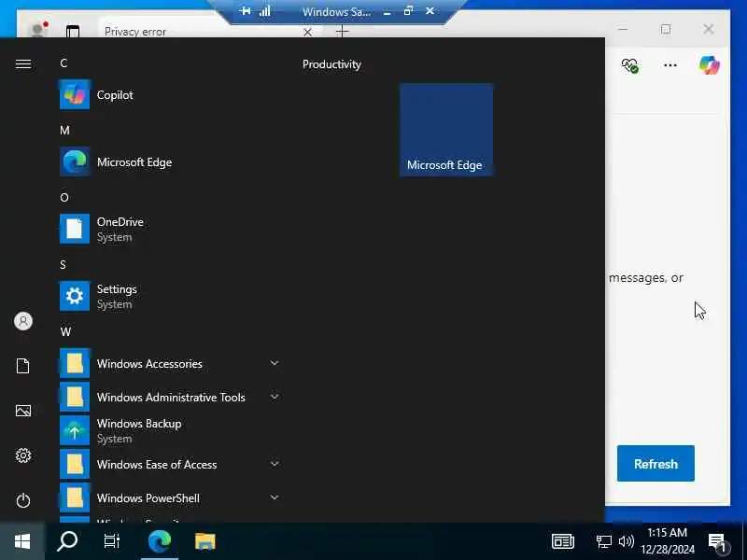747x560 pixels.
Task: Open Settings gear in Start sidebar
Action: pyautogui.click(x=22, y=455)
